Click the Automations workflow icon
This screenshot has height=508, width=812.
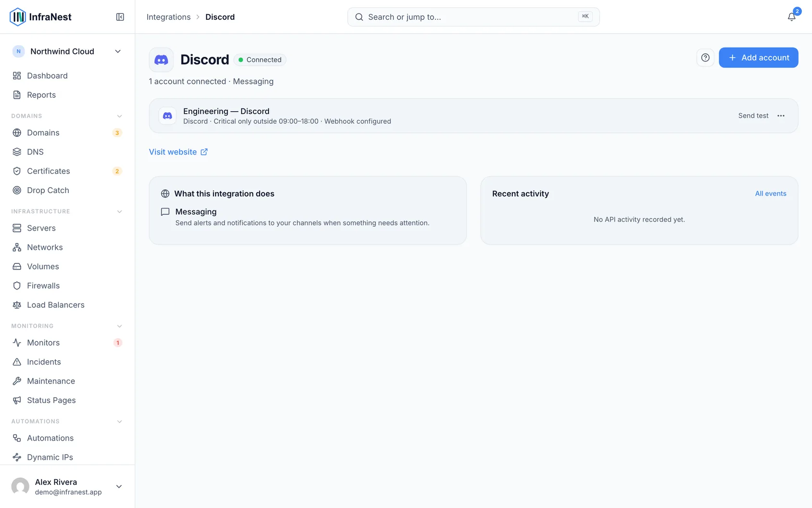[x=17, y=438]
